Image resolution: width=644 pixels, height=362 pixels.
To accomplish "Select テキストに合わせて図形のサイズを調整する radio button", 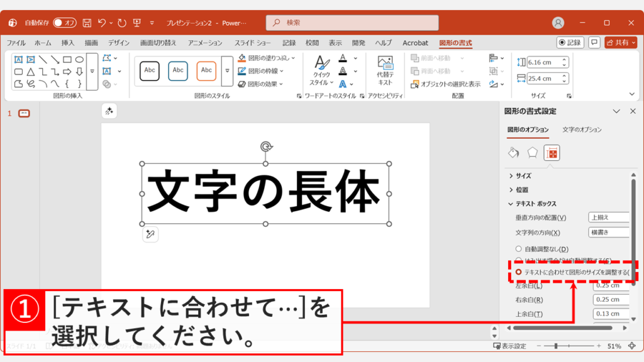I will click(518, 271).
